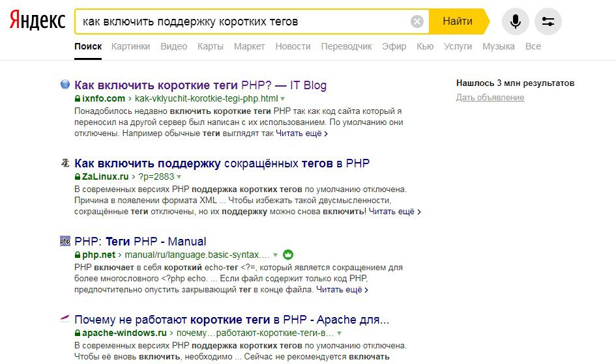The height and width of the screenshot is (364, 616).
Task: Click the green crown badge next to php.net
Action: (x=288, y=255)
